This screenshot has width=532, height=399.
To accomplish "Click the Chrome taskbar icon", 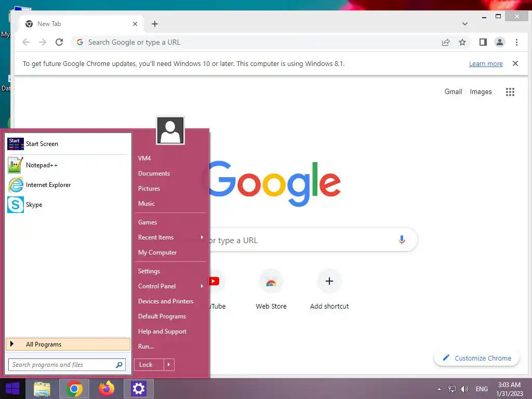I will click(74, 389).
